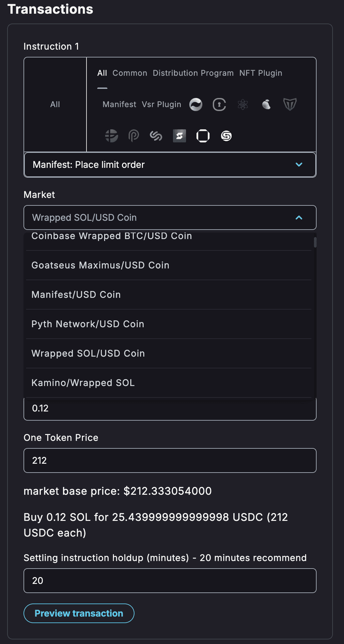Click the shield-shaped protocol icon
Screen dimensions: 344x644
pos(290,105)
